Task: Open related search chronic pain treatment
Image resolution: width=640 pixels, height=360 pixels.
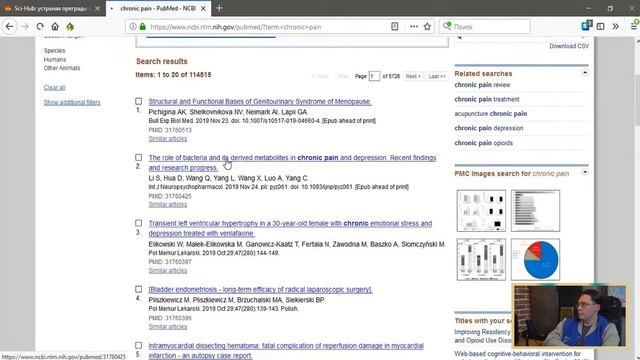Action: pos(487,99)
